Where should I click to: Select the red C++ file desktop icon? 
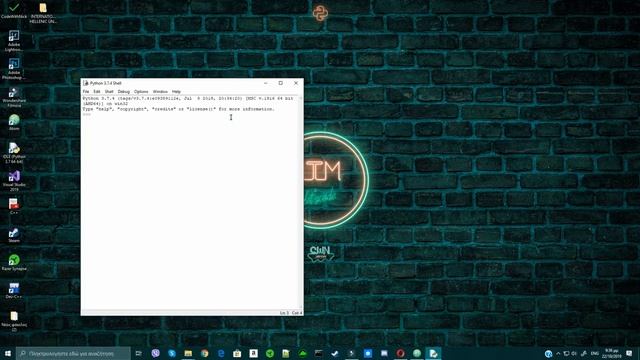pyautogui.click(x=14, y=206)
